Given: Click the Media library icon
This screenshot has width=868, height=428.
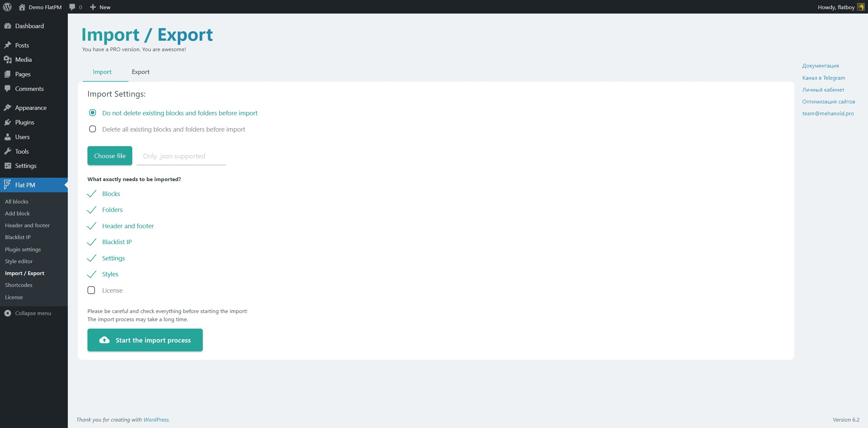Looking at the screenshot, I should [x=8, y=60].
